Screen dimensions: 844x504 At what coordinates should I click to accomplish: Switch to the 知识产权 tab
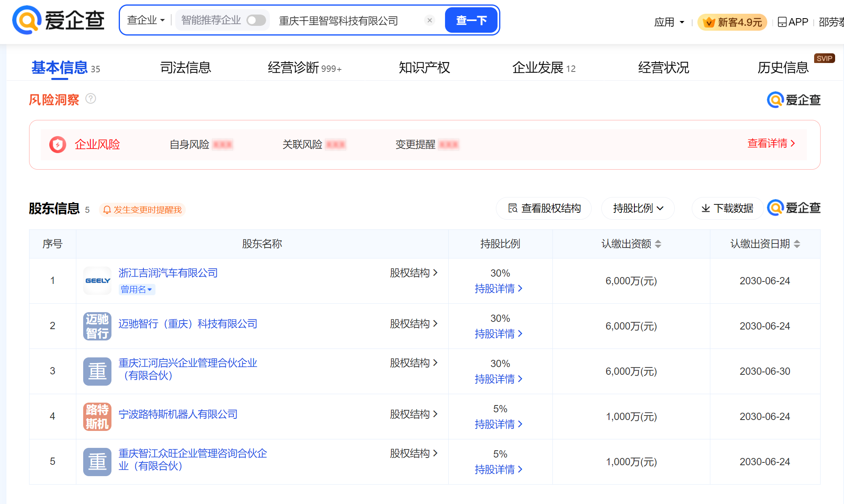[424, 67]
